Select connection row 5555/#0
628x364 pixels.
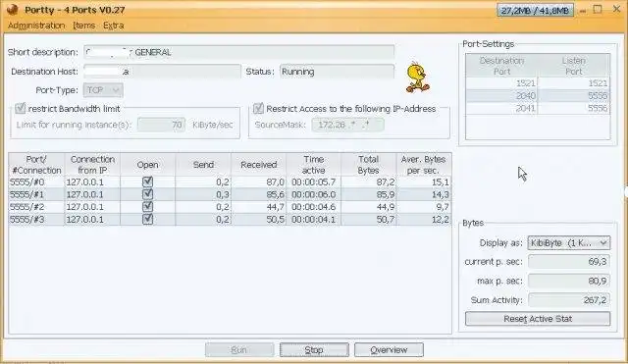(230, 182)
